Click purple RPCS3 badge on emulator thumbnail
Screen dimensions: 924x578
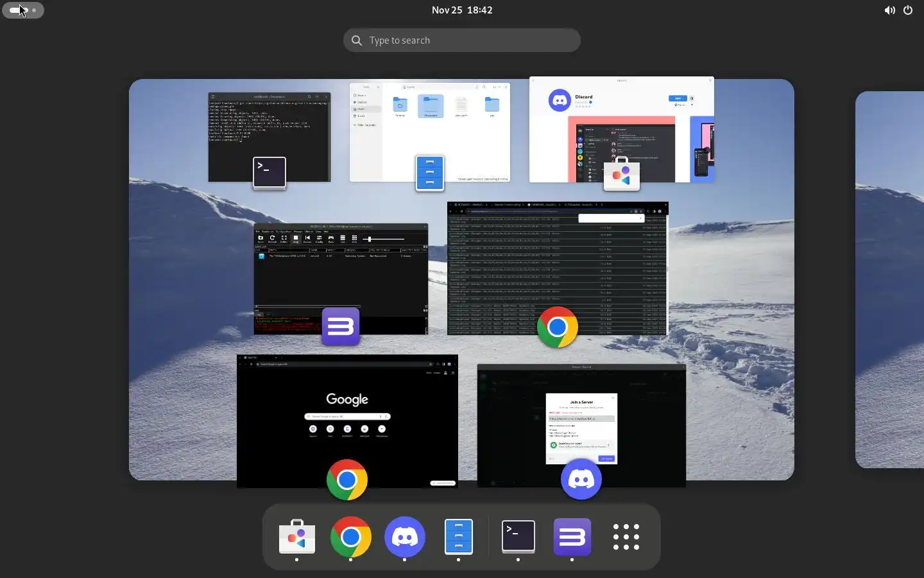click(x=341, y=326)
